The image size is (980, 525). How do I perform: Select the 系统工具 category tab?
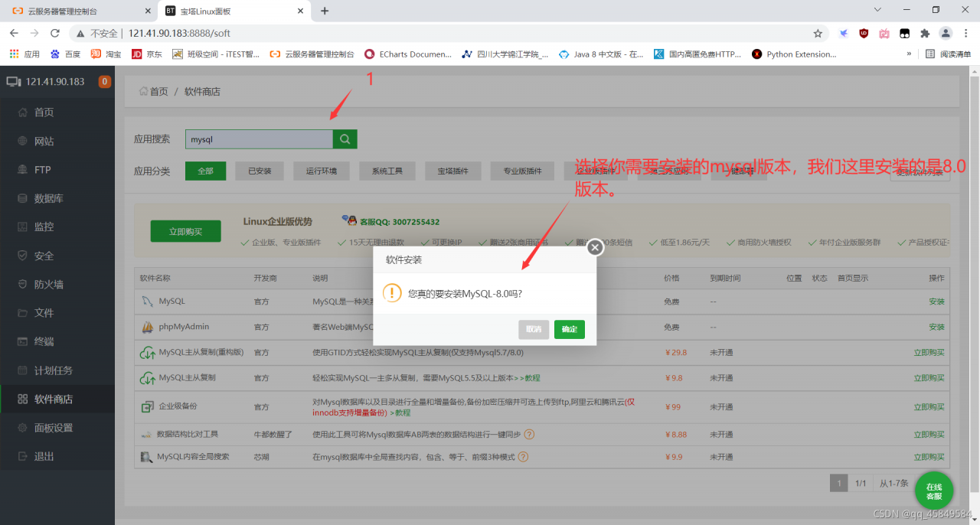[387, 171]
